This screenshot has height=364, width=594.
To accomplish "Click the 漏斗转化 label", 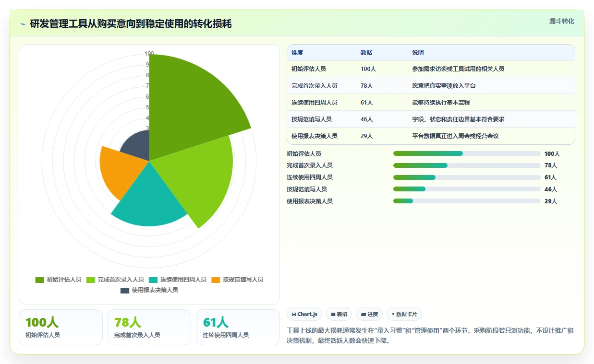I will [x=561, y=21].
